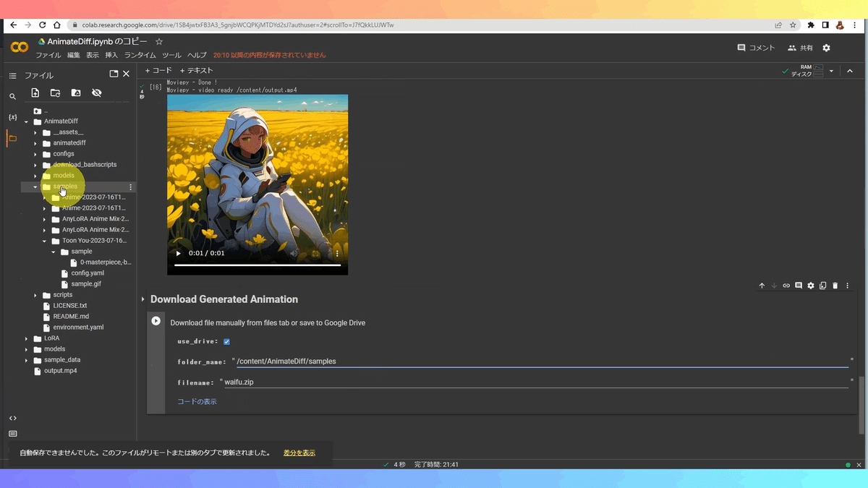Open the command palette sidebar icon
Viewport: 868px width, 488px height.
[12, 434]
